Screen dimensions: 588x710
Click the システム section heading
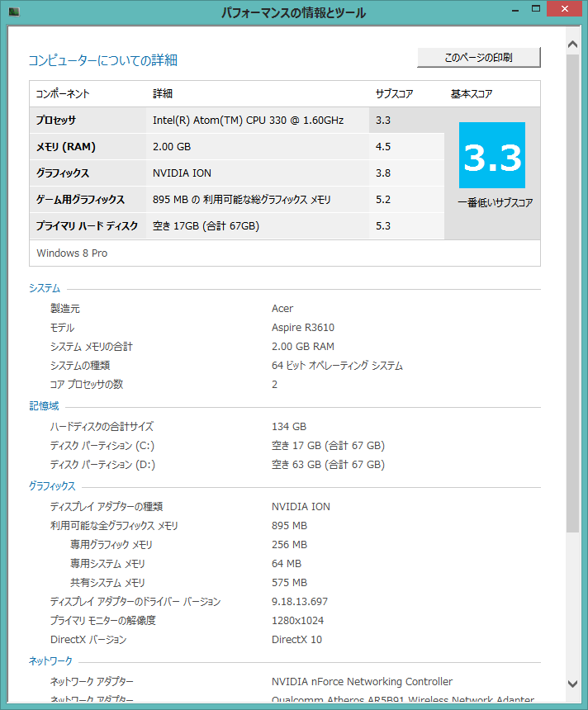click(45, 288)
